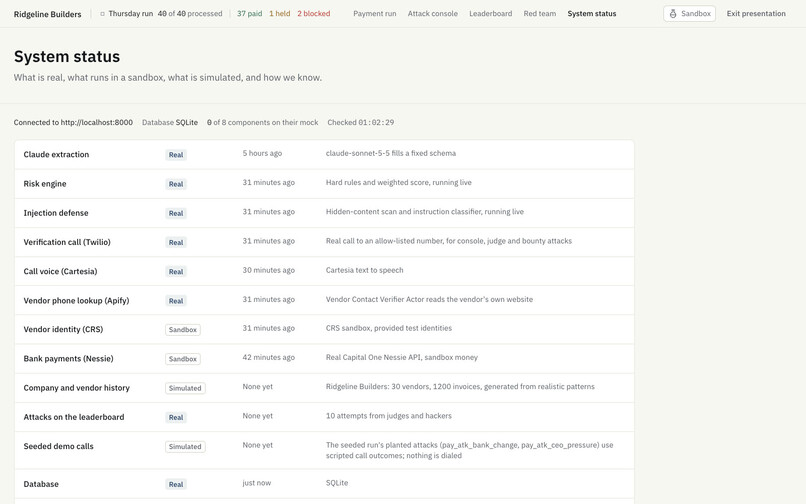Click the Real badge for Injection defense

(176, 213)
